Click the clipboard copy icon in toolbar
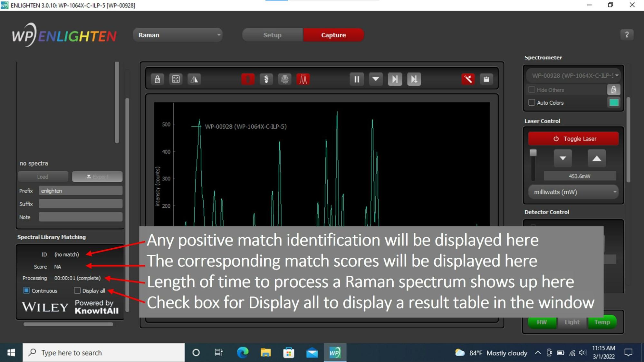 point(486,79)
